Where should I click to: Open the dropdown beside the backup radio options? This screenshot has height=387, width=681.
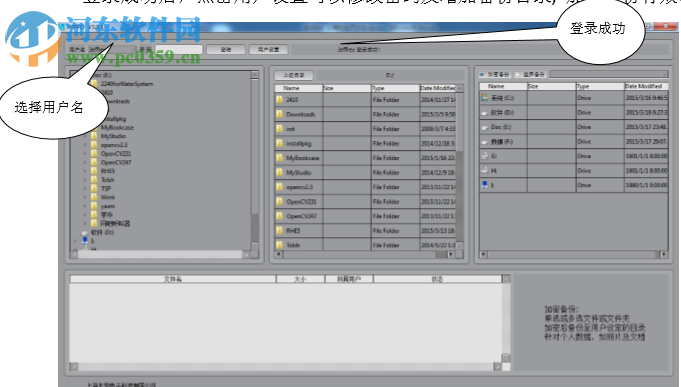(x=609, y=74)
